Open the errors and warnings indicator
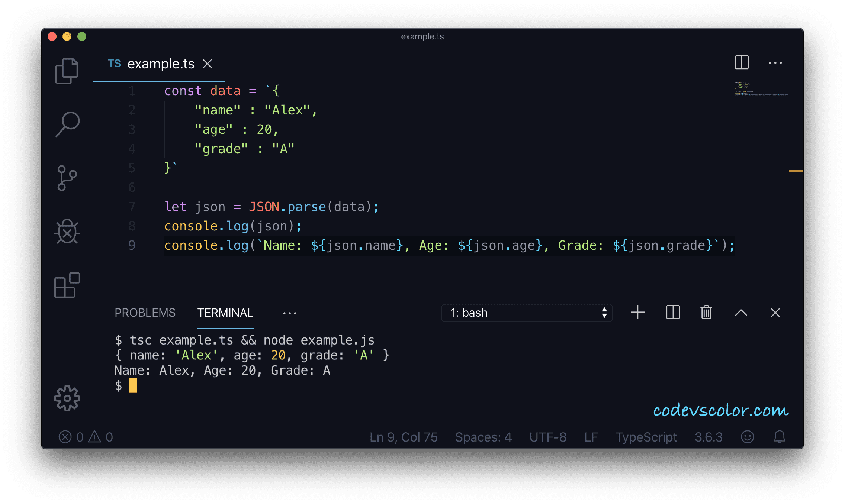Screen dimensions: 845x504 pyautogui.click(x=86, y=437)
